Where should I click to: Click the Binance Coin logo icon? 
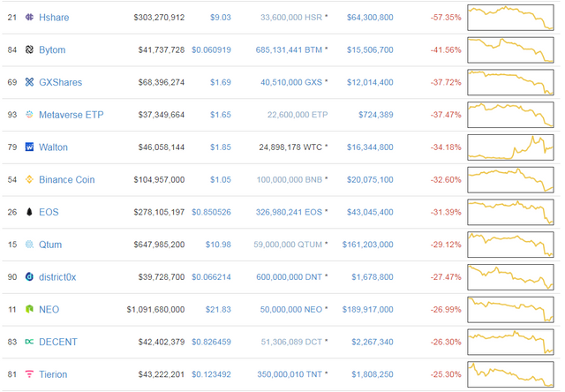pos(30,179)
